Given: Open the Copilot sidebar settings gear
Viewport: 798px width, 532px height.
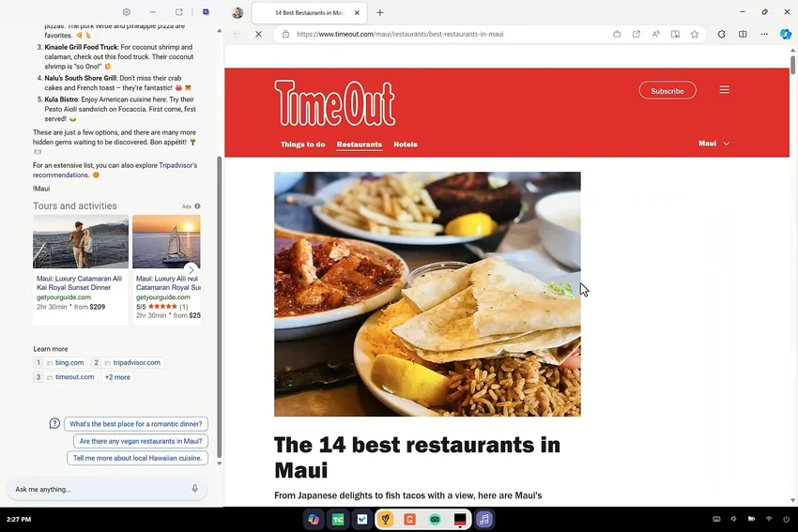Looking at the screenshot, I should point(127,12).
